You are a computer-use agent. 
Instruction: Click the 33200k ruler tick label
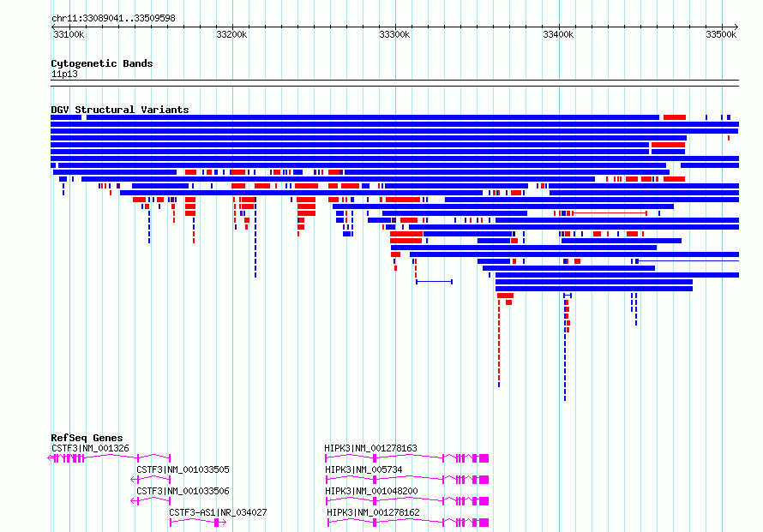tap(231, 34)
